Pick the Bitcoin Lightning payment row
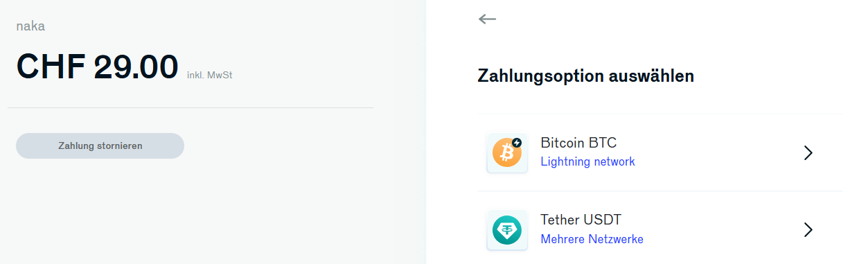This screenshot has height=264, width=868. pyautogui.click(x=659, y=153)
